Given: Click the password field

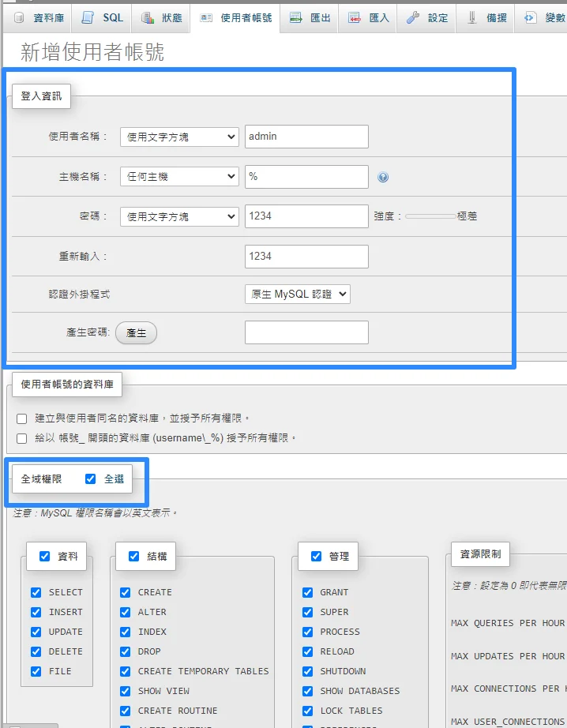Looking at the screenshot, I should click(x=306, y=216).
